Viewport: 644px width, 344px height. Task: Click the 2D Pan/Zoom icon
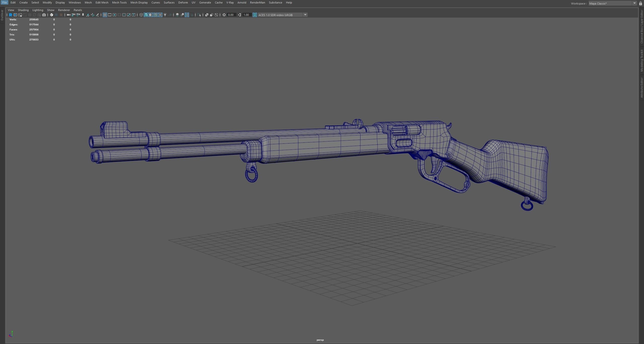point(92,15)
